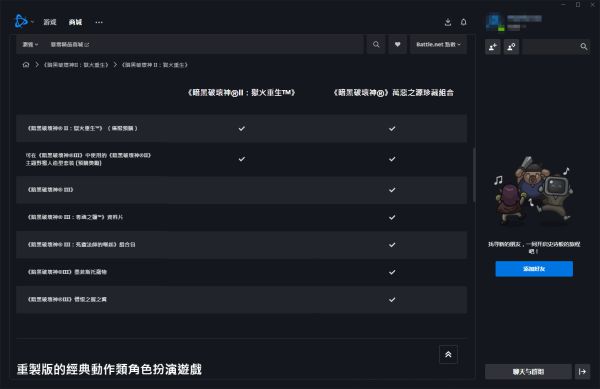Switch to the 商城 tab
Screen dimensions: 600x389
(x=75, y=22)
